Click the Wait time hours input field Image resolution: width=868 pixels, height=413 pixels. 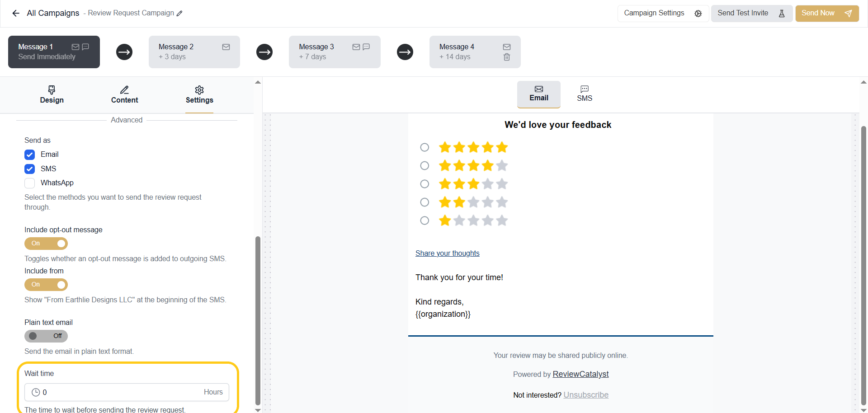click(122, 392)
